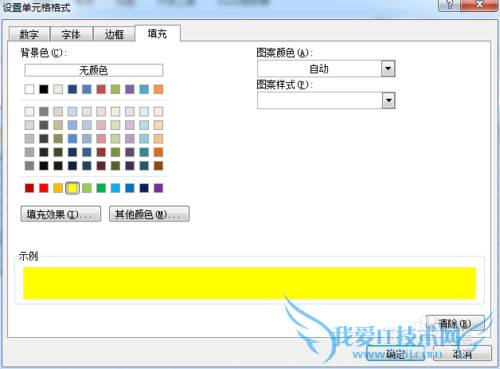Select bright red in the standard colors row
The image size is (500, 369).
(x=44, y=188)
